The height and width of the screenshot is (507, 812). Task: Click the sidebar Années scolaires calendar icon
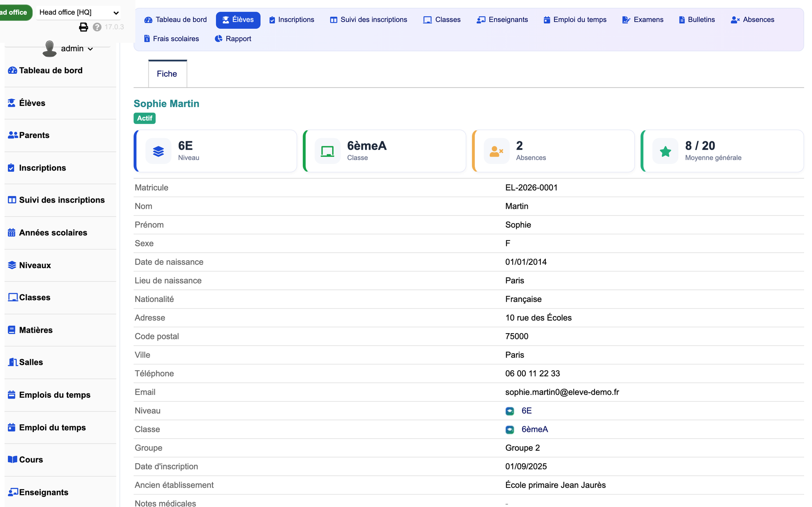click(x=12, y=233)
